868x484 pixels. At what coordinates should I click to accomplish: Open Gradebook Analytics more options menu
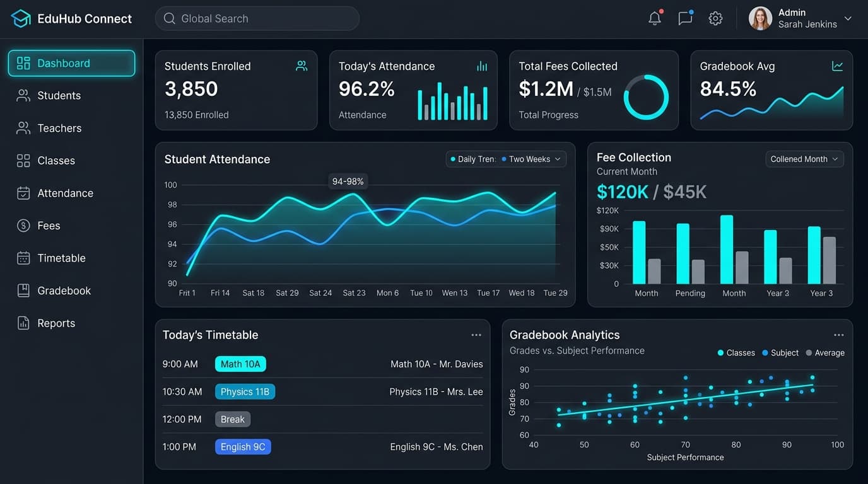click(838, 335)
